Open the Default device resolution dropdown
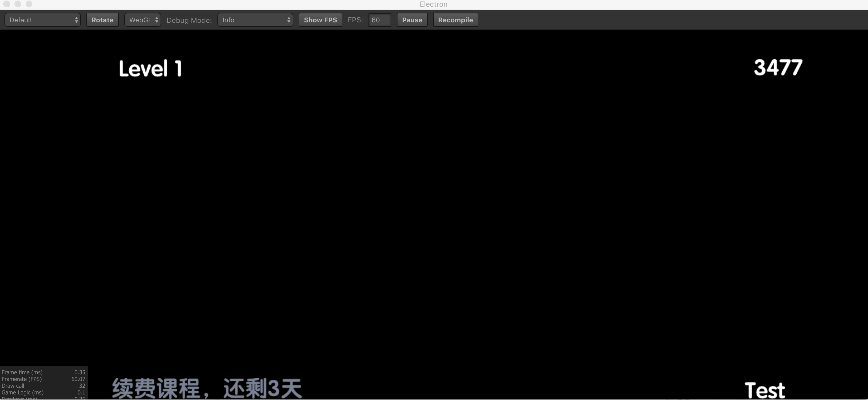This screenshot has width=868, height=400. coord(42,20)
